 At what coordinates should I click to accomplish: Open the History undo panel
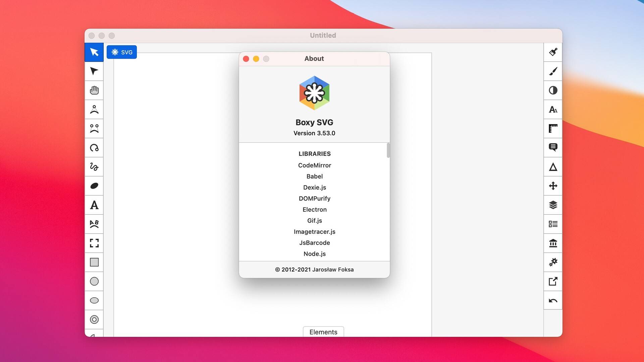[553, 300]
